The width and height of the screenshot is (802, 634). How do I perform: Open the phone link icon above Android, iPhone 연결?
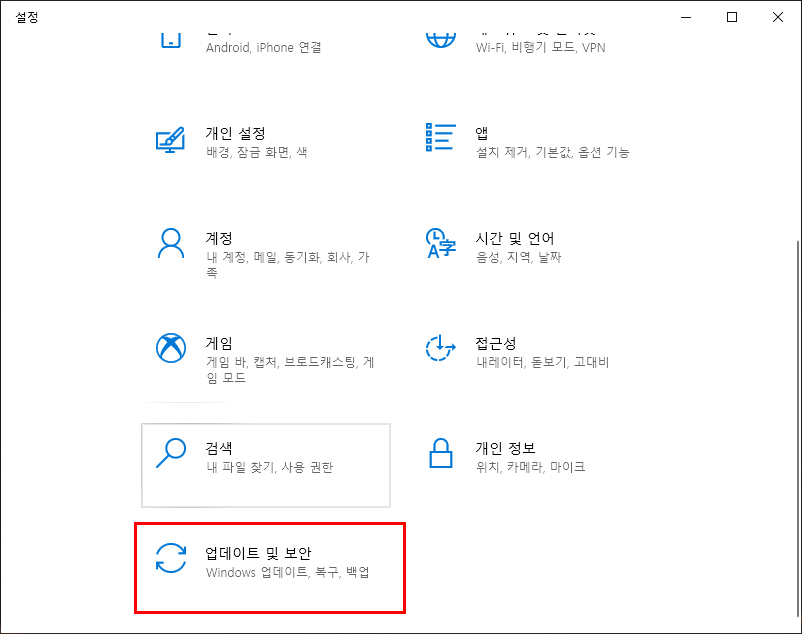171,40
